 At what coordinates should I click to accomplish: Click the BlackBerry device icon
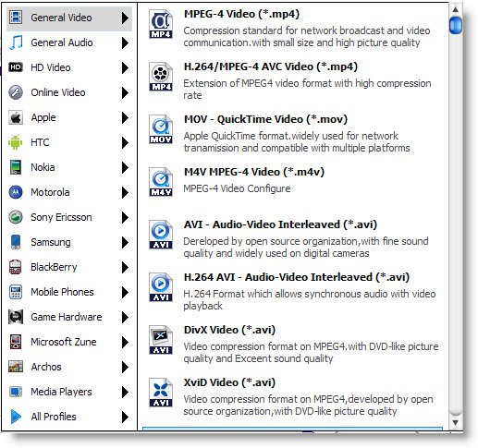pyautogui.click(x=16, y=267)
